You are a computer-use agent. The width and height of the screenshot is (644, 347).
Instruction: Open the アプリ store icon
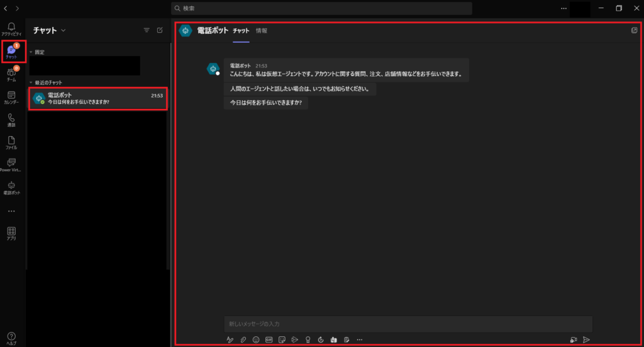pyautogui.click(x=11, y=234)
